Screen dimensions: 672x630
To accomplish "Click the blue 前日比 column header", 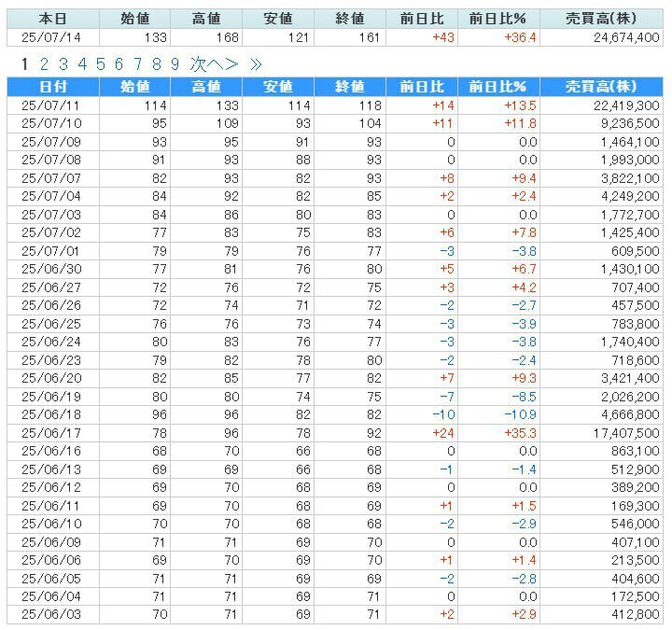I will [x=422, y=87].
